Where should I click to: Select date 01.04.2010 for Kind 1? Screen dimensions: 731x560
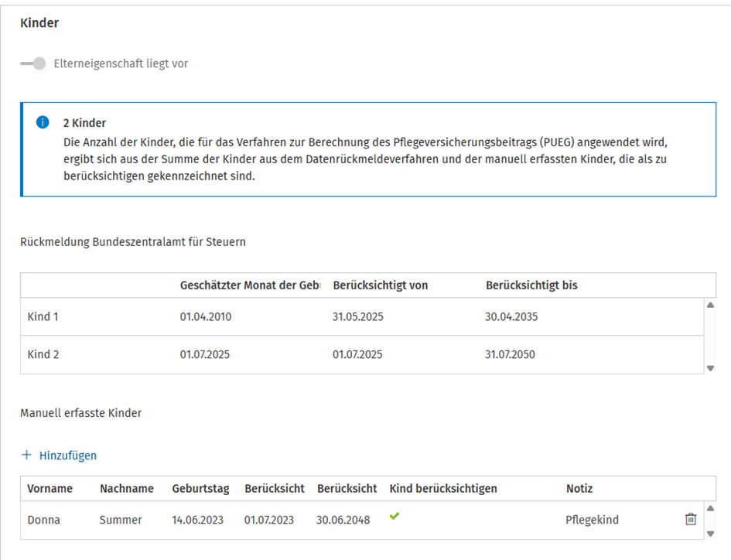[206, 316]
